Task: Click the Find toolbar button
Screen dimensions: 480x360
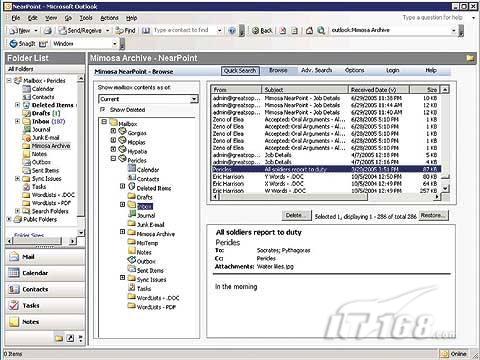Action: point(125,31)
